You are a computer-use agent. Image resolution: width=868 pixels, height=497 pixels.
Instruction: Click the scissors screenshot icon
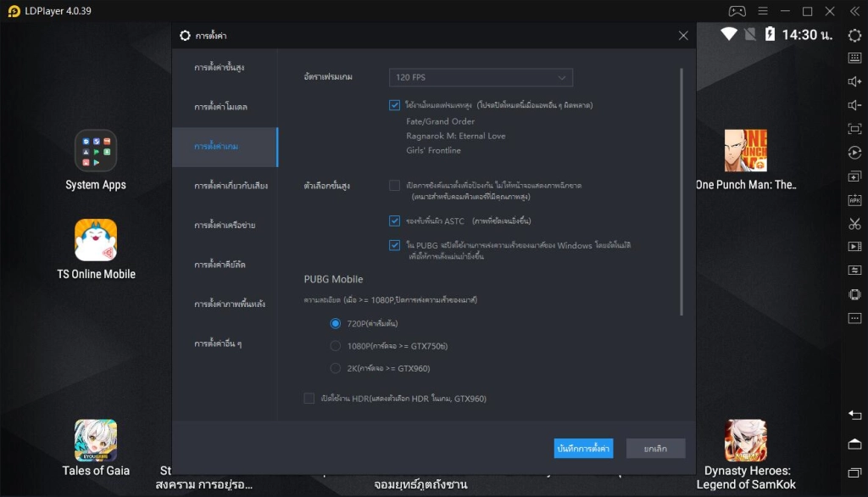(854, 223)
